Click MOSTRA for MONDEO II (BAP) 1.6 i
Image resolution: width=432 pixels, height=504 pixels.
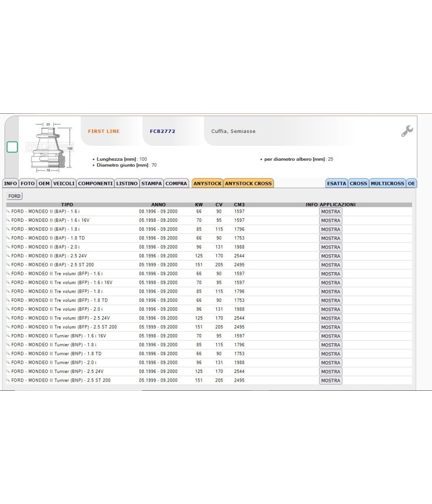[330, 212]
